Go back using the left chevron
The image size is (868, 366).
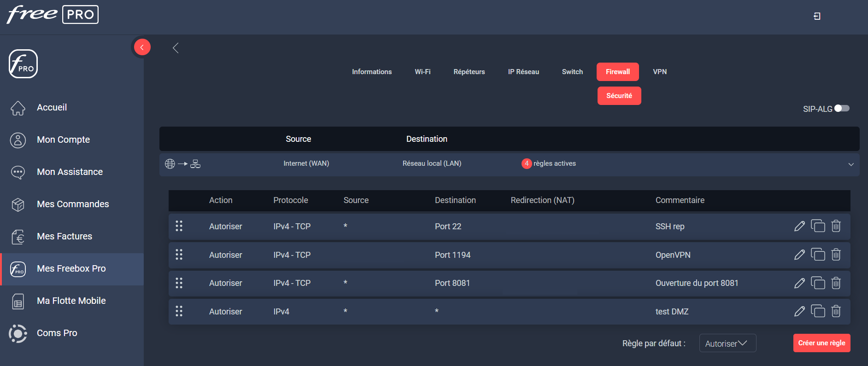[x=176, y=48]
